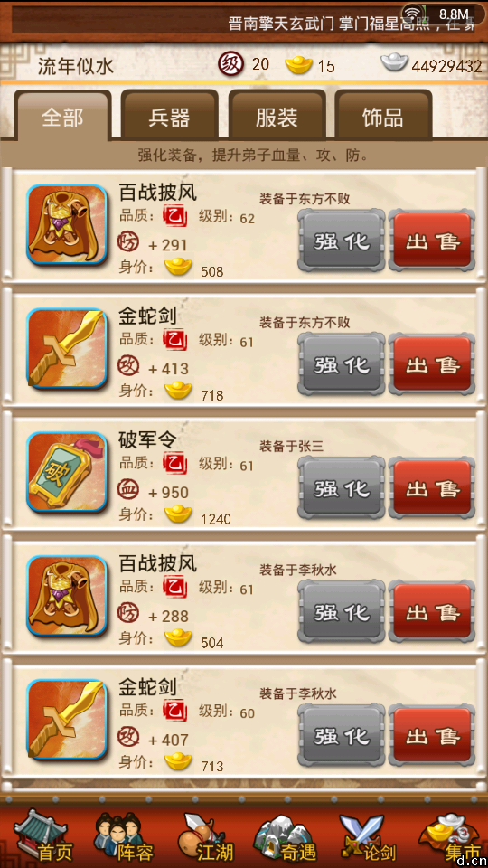Switch to the 服装 tab
The width and height of the screenshot is (488, 868).
click(277, 118)
